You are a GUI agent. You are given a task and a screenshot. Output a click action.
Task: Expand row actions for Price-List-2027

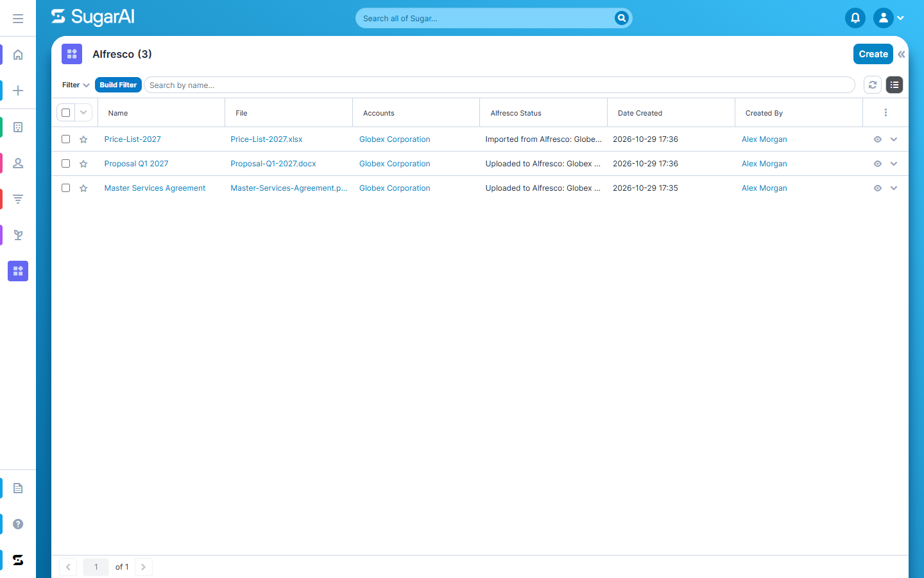point(894,139)
